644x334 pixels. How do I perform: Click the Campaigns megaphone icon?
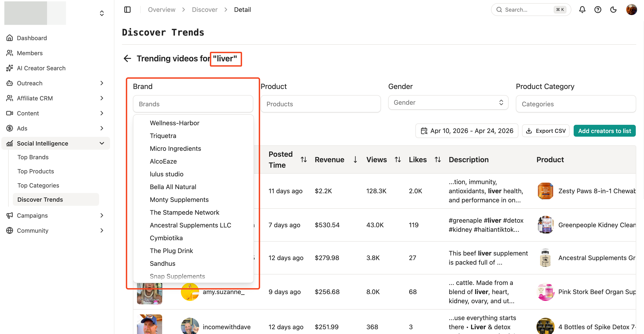click(x=10, y=215)
